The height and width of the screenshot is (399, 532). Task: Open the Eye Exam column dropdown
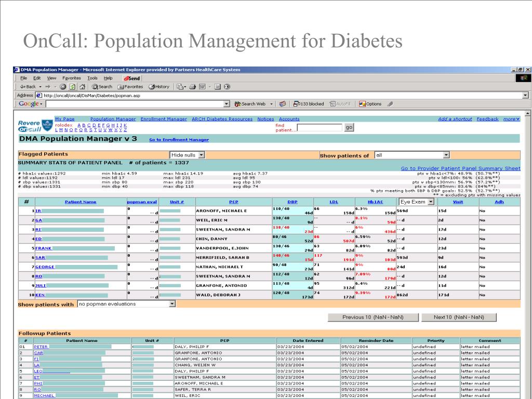pyautogui.click(x=417, y=202)
